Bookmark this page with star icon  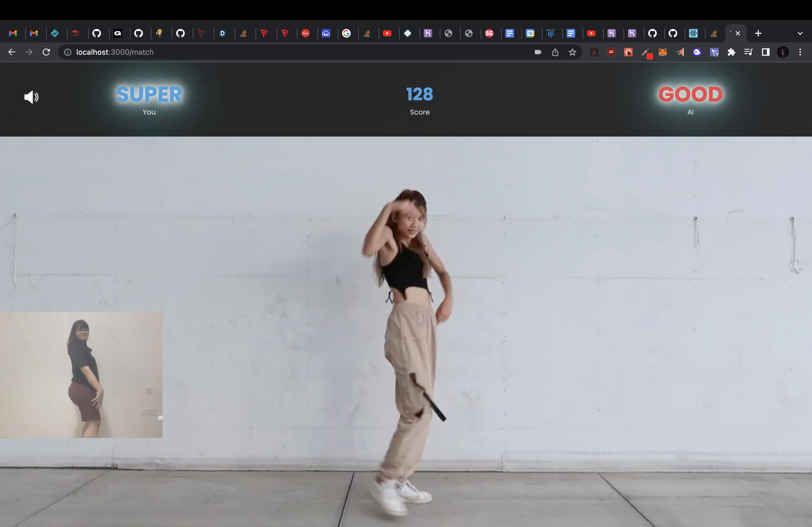(x=572, y=52)
